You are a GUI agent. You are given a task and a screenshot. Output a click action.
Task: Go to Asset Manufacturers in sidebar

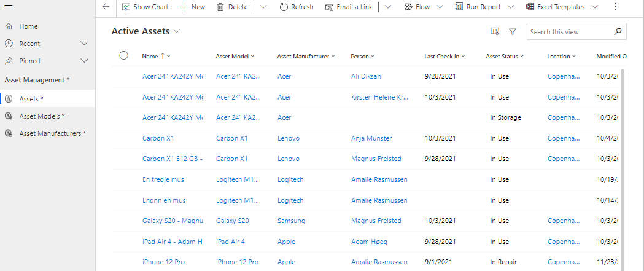click(52, 133)
